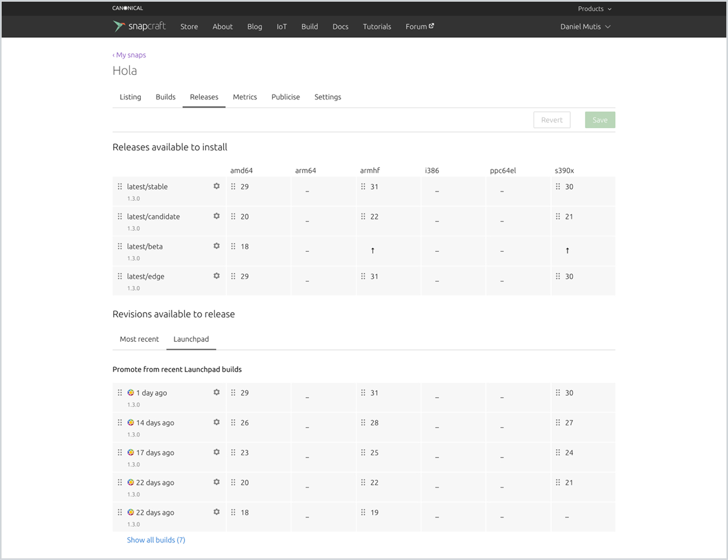Click drag handle beside amd64 revision 18 in latest/beta

(233, 246)
